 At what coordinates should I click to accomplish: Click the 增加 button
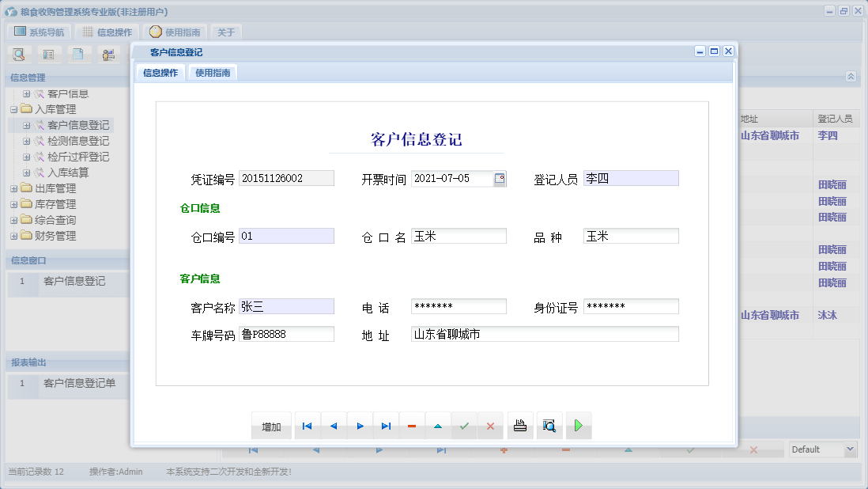[271, 426]
